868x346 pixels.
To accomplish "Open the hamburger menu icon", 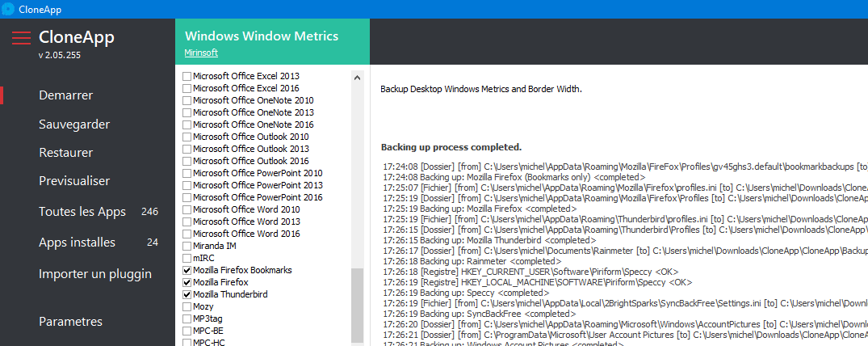I will (21, 38).
